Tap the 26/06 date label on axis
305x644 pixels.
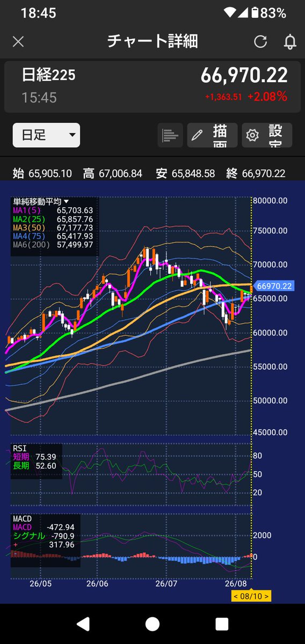point(97,583)
